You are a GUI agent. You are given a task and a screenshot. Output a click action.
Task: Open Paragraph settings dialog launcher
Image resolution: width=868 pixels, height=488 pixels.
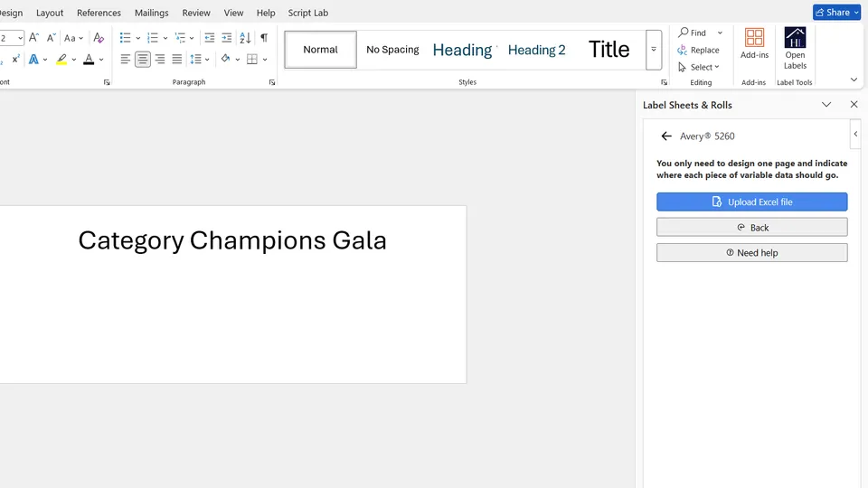coord(272,82)
